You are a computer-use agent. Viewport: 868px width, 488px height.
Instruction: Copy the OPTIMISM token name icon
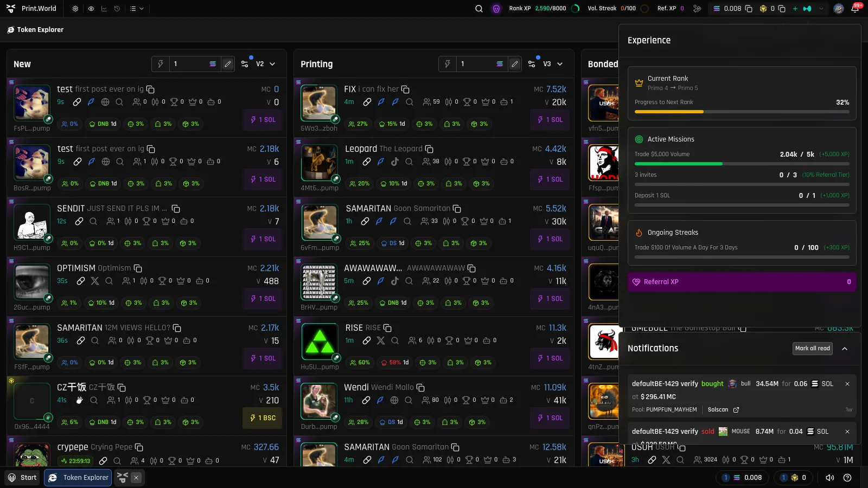coord(138,268)
